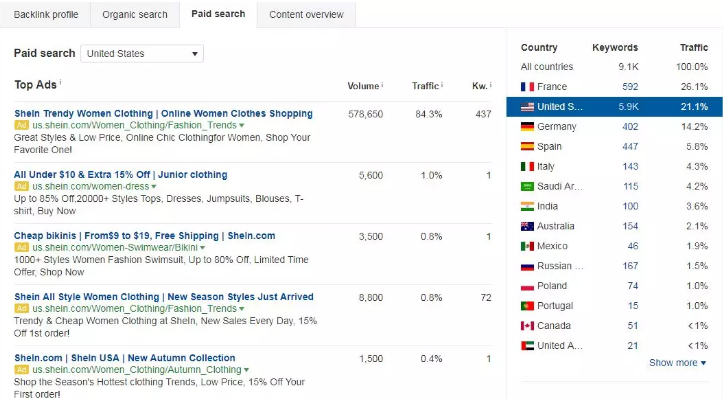The height and width of the screenshot is (409, 723).
Task: Click the Keywords column header
Action: point(615,47)
